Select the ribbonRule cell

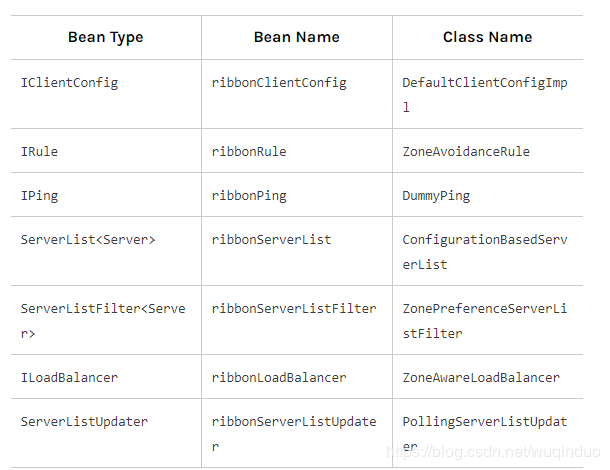click(249, 152)
